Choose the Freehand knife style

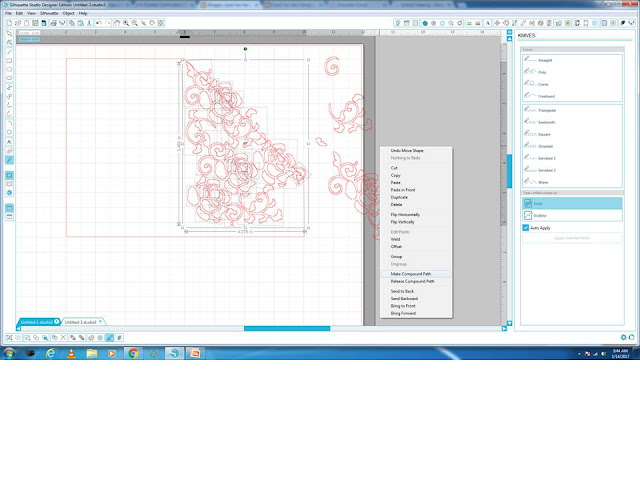pos(572,96)
